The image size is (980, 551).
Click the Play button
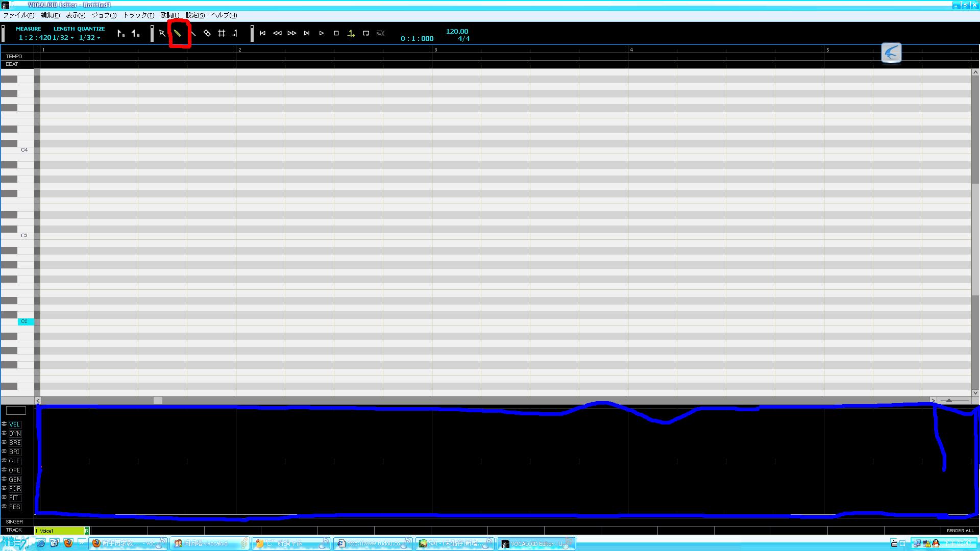coord(322,34)
